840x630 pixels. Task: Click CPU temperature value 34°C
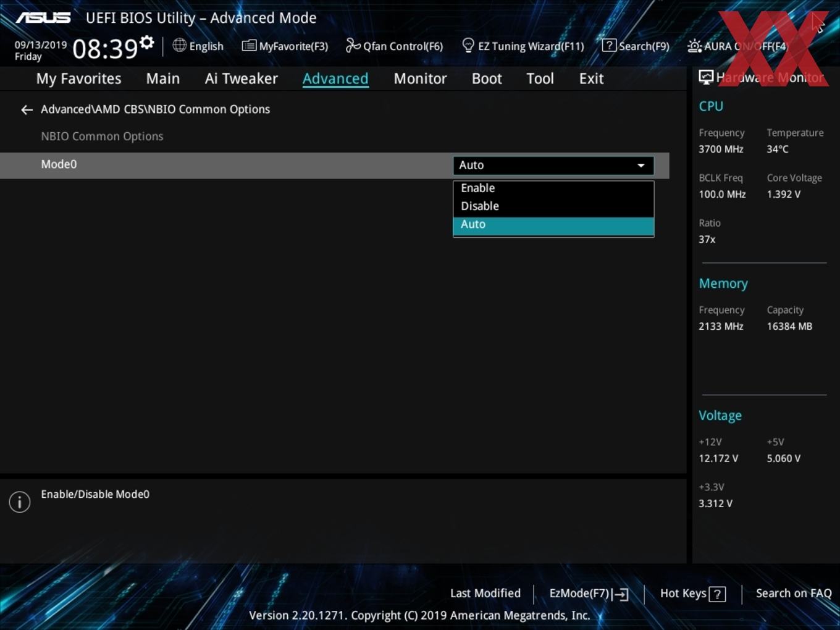tap(778, 149)
